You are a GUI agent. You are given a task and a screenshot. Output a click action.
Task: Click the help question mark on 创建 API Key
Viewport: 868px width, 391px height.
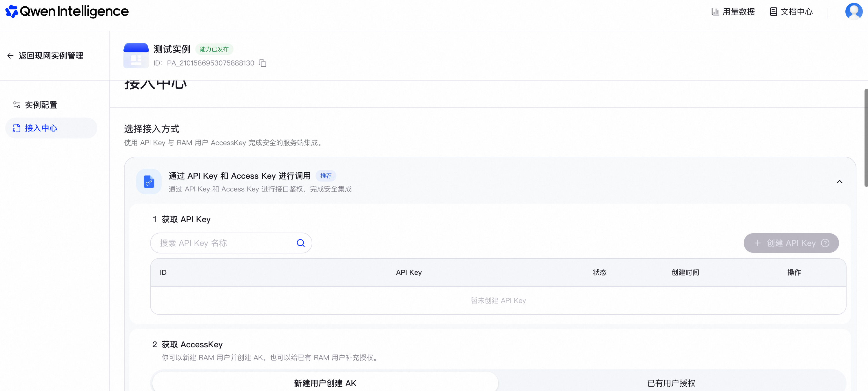pos(825,243)
